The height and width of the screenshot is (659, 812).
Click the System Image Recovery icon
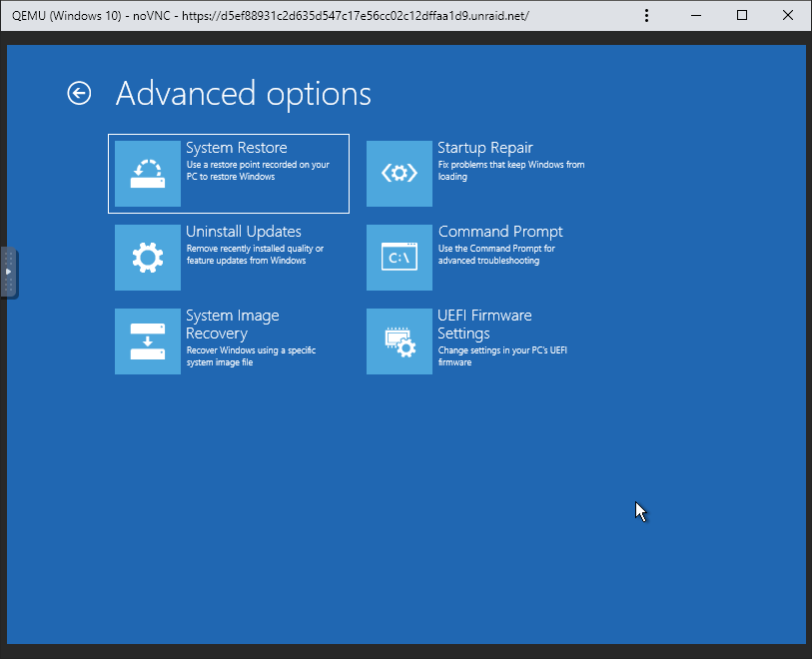pos(148,341)
